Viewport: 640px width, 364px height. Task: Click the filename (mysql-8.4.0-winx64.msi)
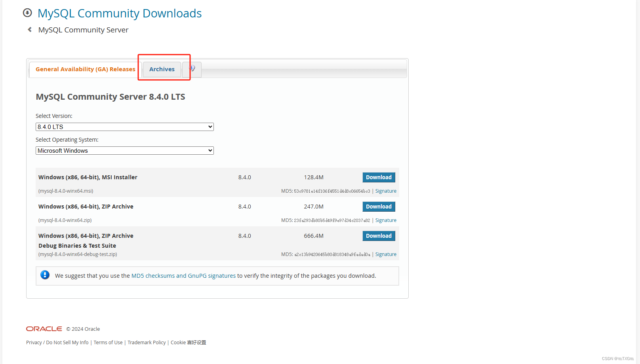pos(66,191)
